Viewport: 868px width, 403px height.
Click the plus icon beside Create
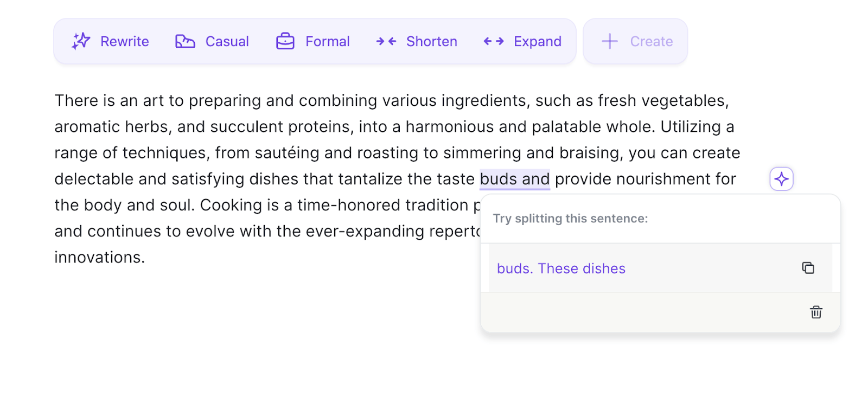tap(610, 41)
